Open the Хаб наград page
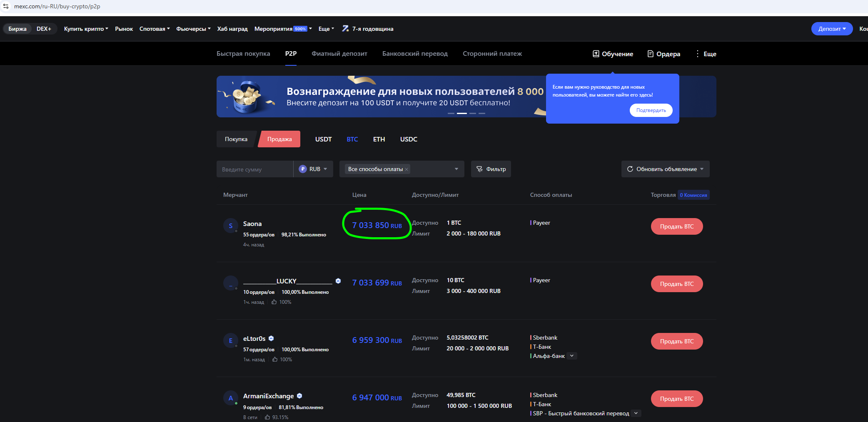 (x=232, y=29)
